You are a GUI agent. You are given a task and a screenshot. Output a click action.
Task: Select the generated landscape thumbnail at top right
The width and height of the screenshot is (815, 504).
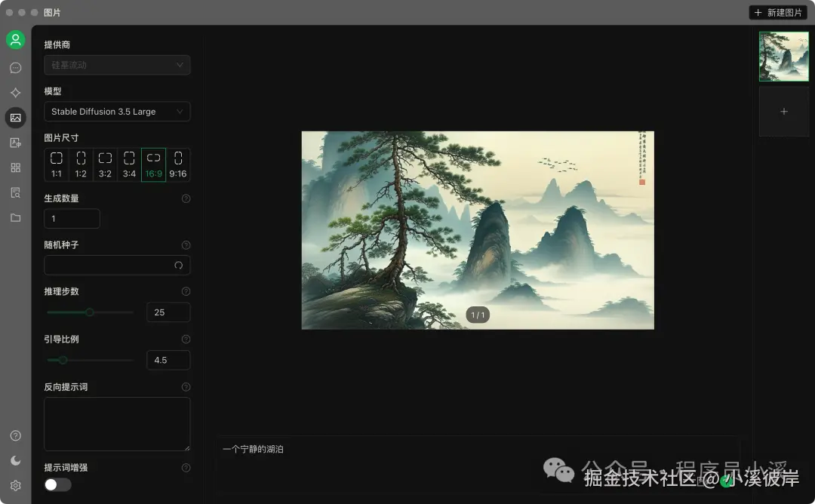click(x=783, y=56)
